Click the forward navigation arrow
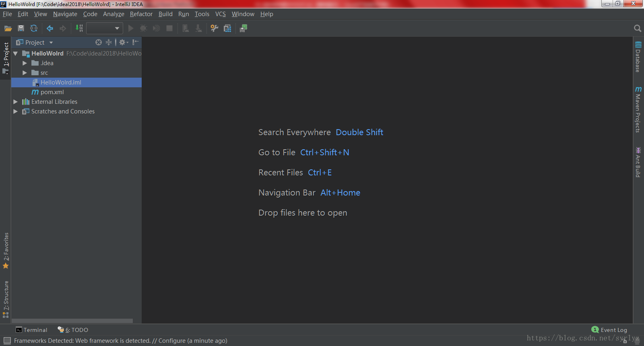This screenshot has width=644, height=346. (x=63, y=28)
